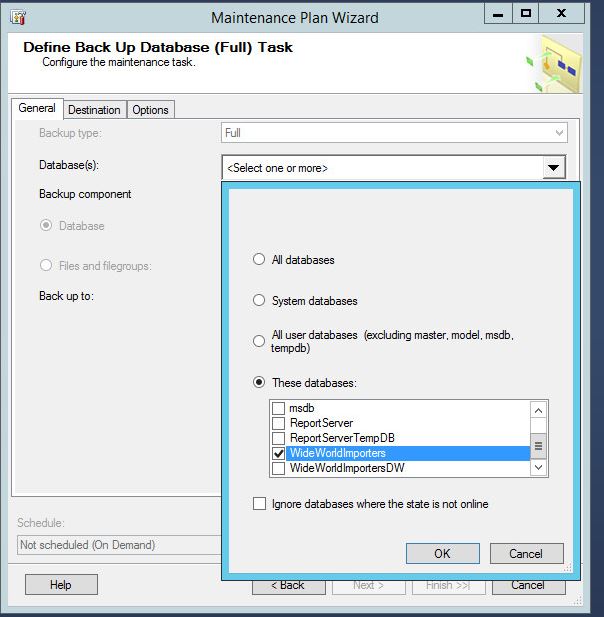Screen dimensions: 604x617
Task: Open the Options tab
Action: click(x=150, y=110)
